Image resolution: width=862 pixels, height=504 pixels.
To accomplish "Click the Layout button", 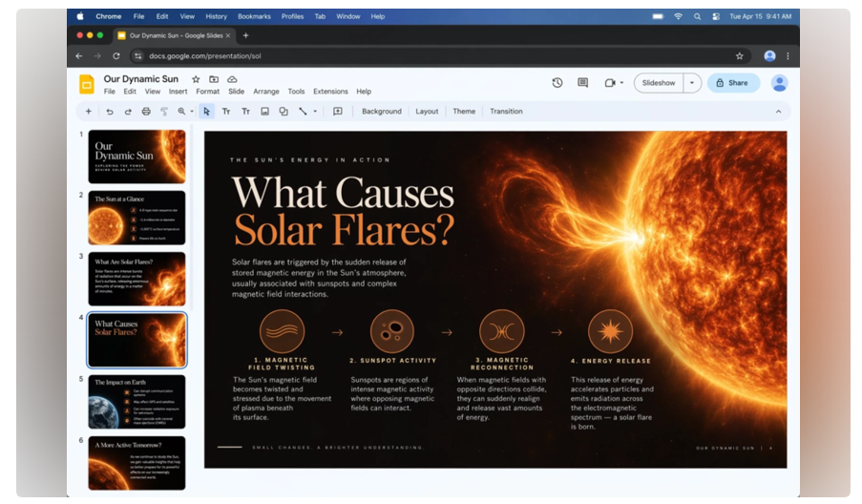I will point(427,112).
